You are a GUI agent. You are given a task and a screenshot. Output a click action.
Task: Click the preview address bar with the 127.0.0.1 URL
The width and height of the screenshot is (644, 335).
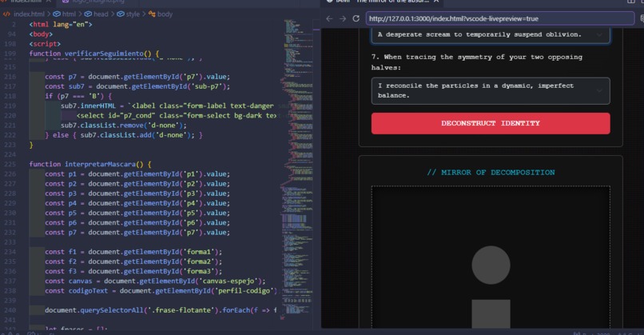(x=500, y=18)
